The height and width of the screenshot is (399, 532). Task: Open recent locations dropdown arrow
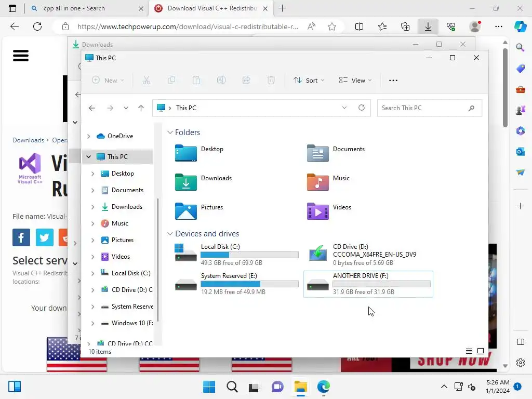(126, 108)
